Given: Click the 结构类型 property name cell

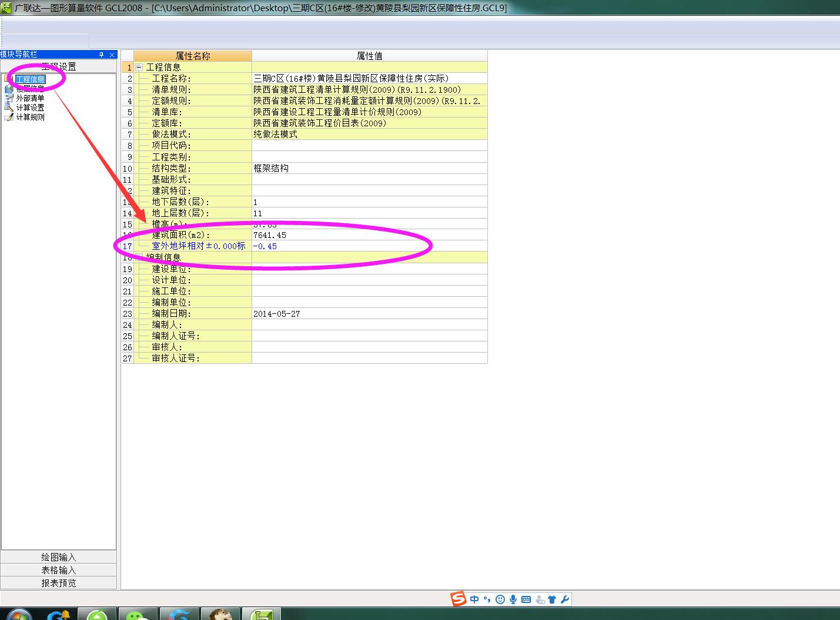Looking at the screenshot, I should (193, 168).
